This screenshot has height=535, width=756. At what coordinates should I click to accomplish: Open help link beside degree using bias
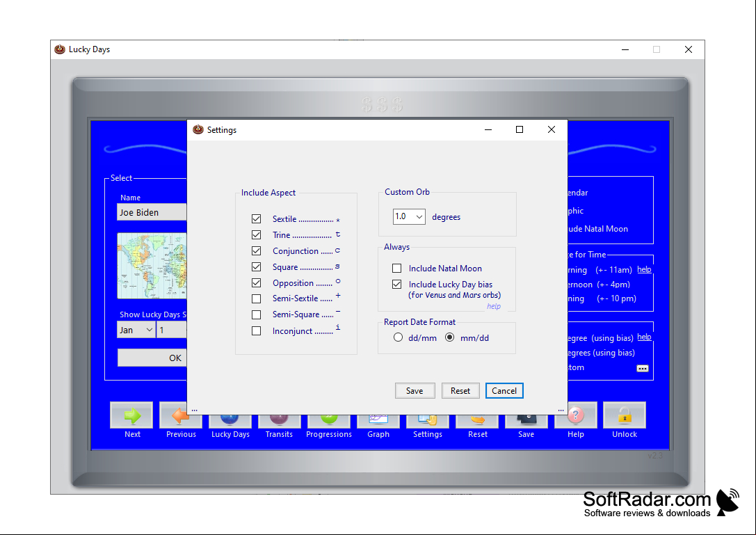644,337
